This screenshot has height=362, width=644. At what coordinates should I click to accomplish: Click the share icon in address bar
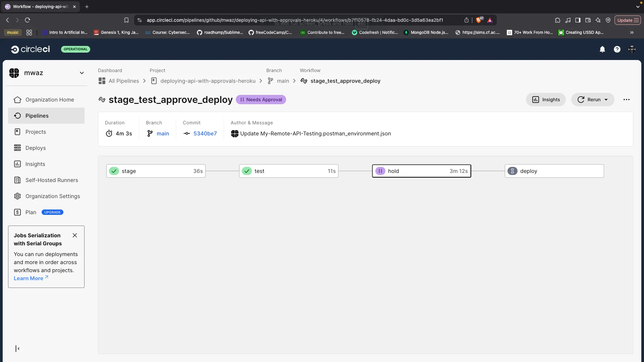467,20
